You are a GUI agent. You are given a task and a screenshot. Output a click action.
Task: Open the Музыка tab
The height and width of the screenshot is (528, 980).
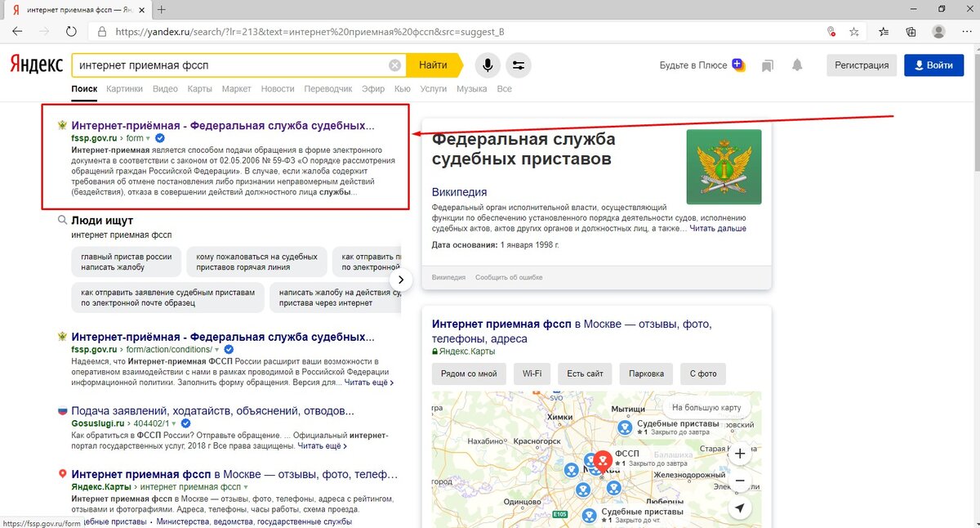click(472, 88)
